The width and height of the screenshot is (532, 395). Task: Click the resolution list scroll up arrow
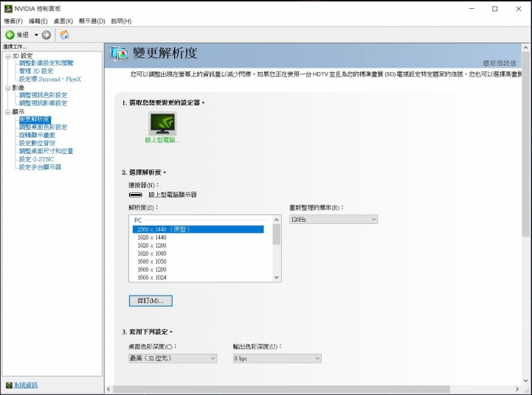coord(276,220)
